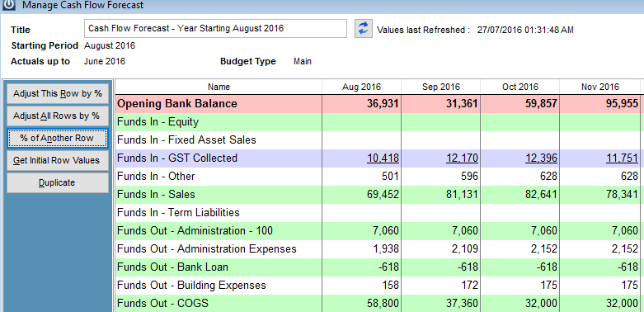Image resolution: width=644 pixels, height=312 pixels.
Task: Click the Sep 2016 column header
Action: tap(440, 87)
